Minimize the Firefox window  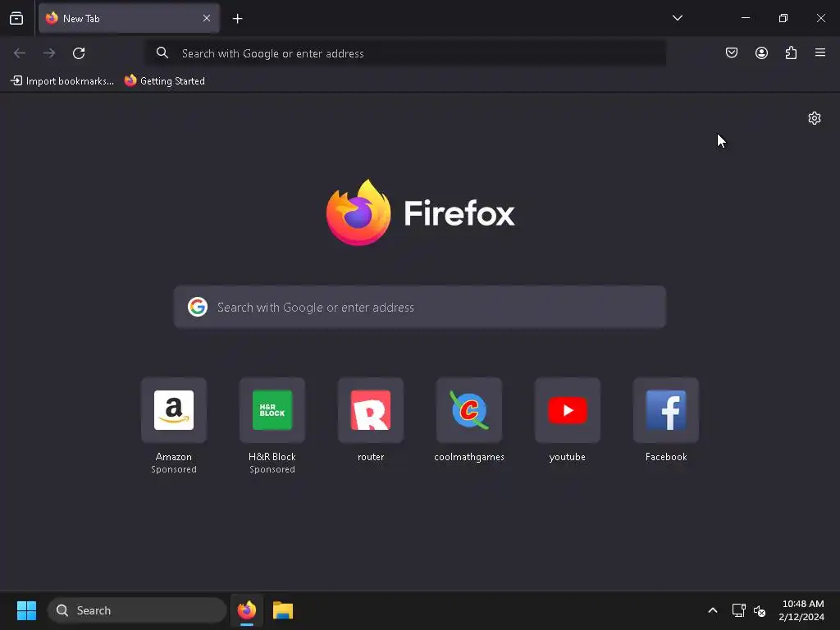coord(745,18)
